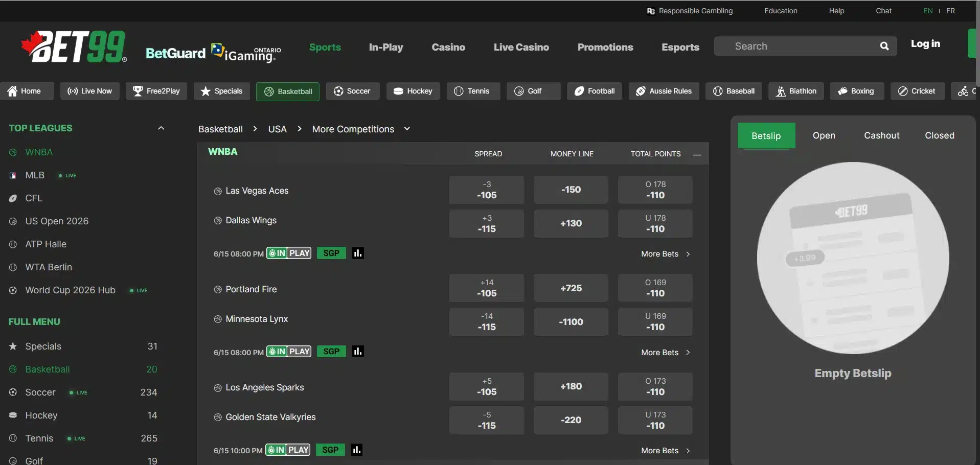Open the Promotions main menu

tap(605, 47)
